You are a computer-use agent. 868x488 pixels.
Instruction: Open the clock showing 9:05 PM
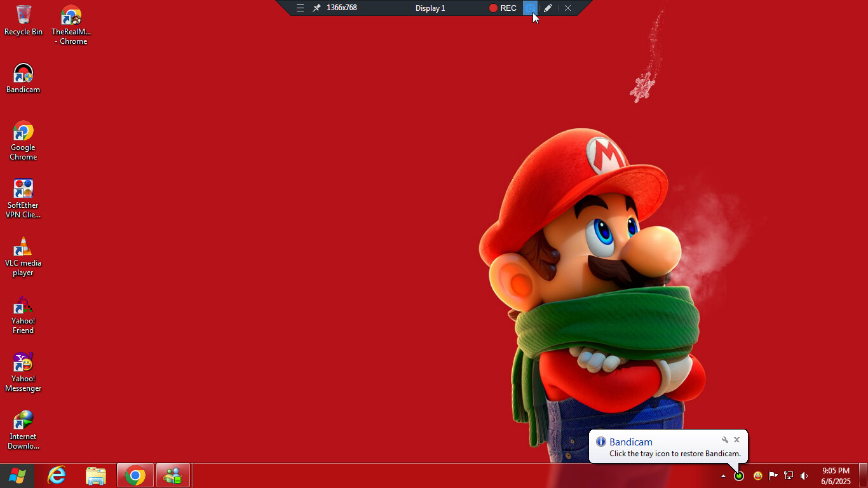836,476
